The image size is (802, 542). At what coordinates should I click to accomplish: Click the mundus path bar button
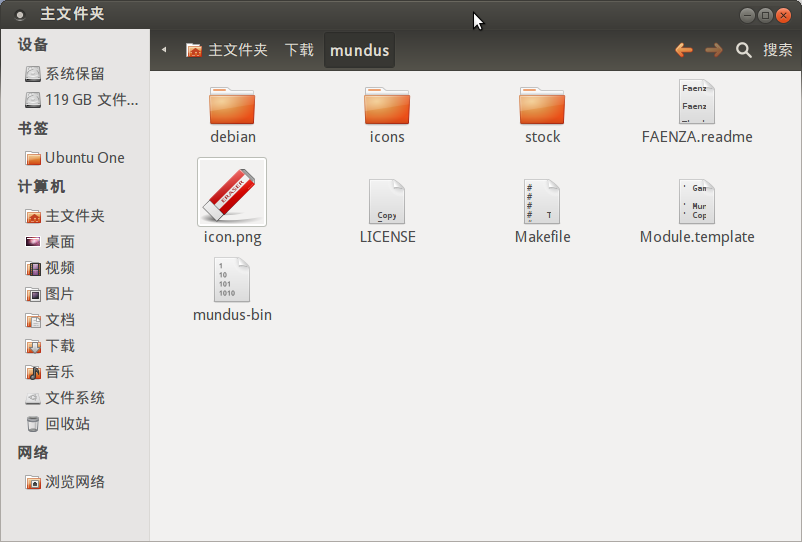point(360,50)
